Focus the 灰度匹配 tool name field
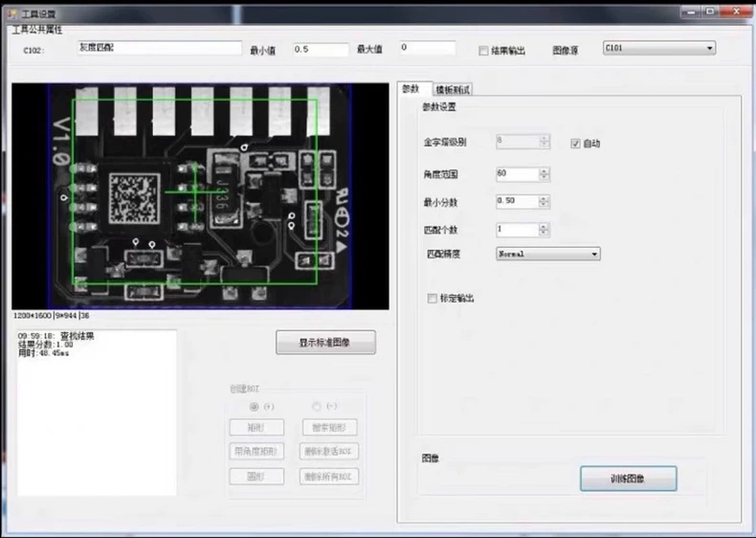 coord(159,48)
